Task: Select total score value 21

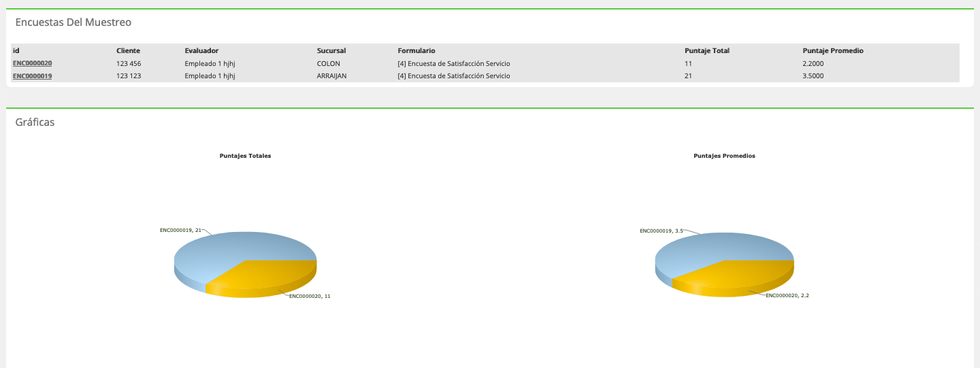Action: 688,76
